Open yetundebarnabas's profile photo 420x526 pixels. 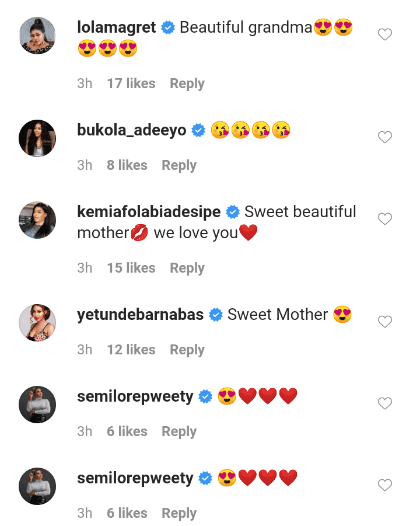37,323
